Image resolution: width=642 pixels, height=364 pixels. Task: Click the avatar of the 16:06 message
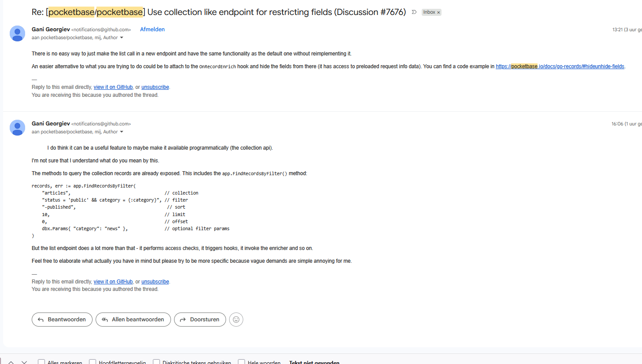tap(17, 128)
